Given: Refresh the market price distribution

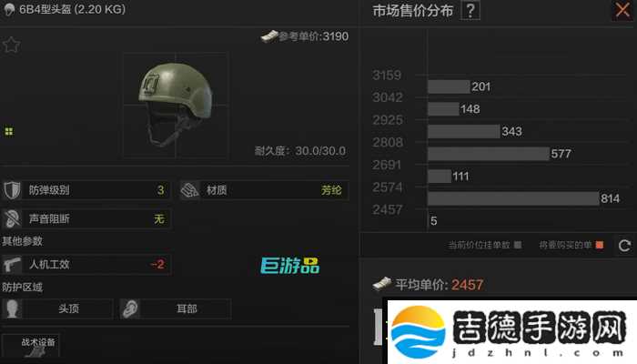Looking at the screenshot, I should (624, 245).
